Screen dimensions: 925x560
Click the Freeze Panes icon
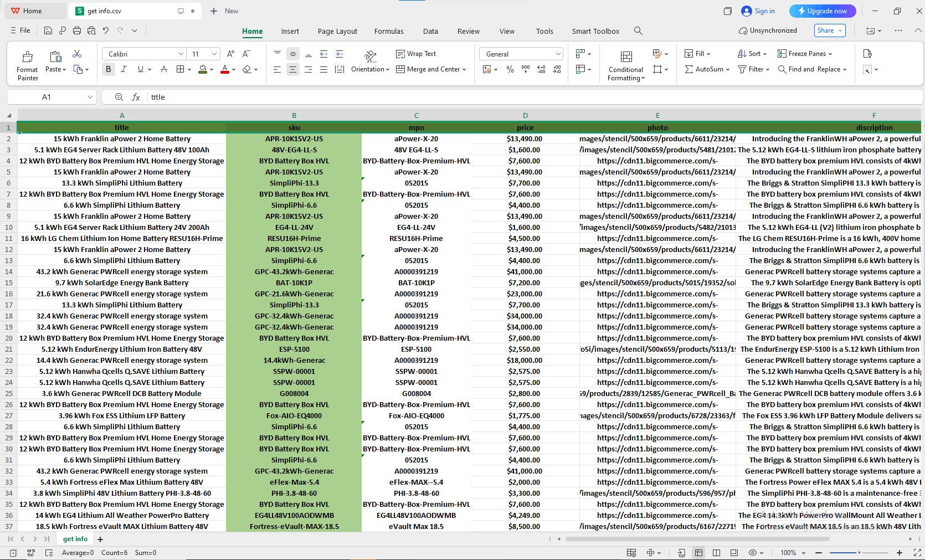[782, 54]
